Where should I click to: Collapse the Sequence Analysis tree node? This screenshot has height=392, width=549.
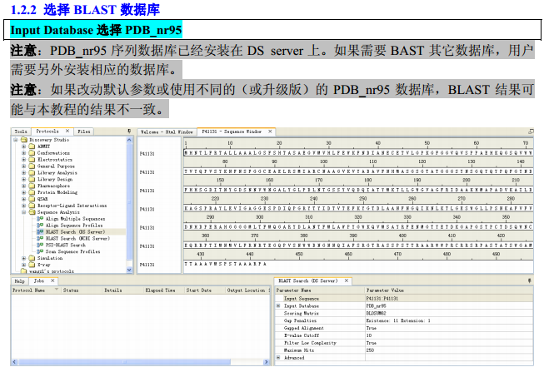[x=23, y=212]
